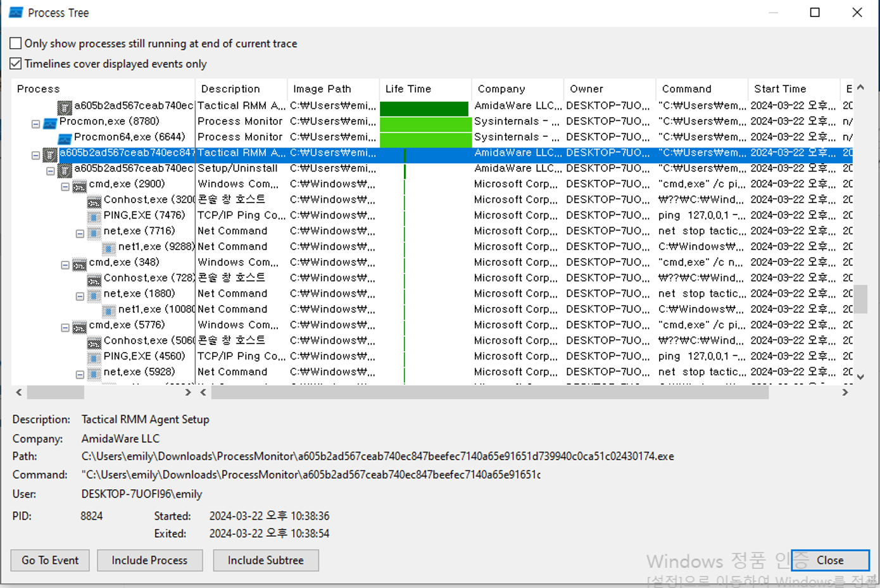Click the Conhost.exe (728) icon
880x588 pixels.
point(94,280)
